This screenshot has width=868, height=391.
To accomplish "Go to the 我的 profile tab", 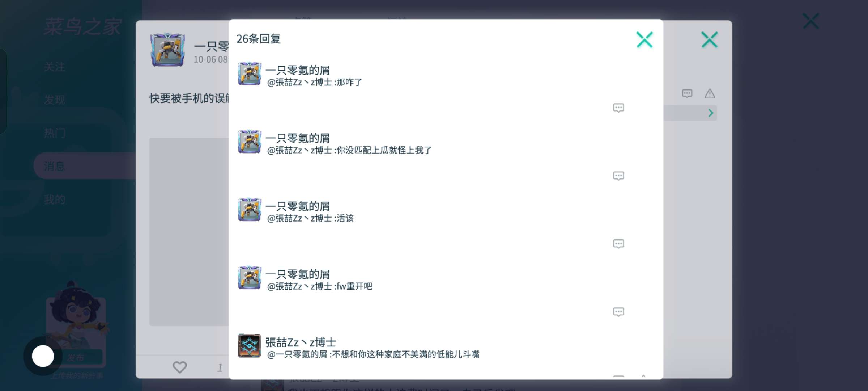I will coord(55,199).
